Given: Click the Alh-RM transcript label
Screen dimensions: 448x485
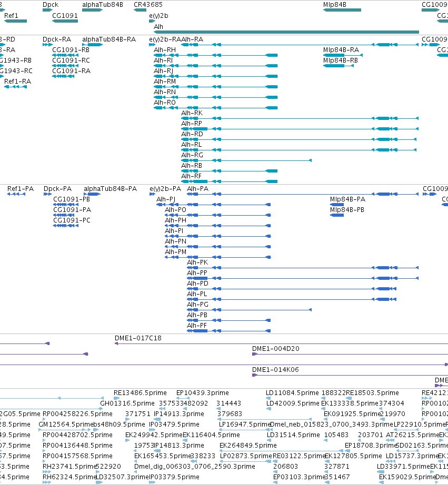Looking at the screenshot, I should point(165,82).
